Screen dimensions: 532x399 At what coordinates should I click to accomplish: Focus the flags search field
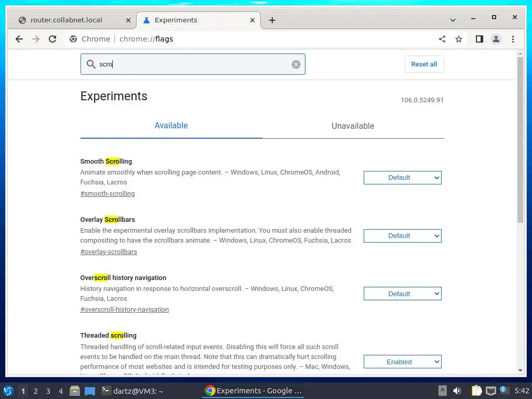click(x=193, y=64)
